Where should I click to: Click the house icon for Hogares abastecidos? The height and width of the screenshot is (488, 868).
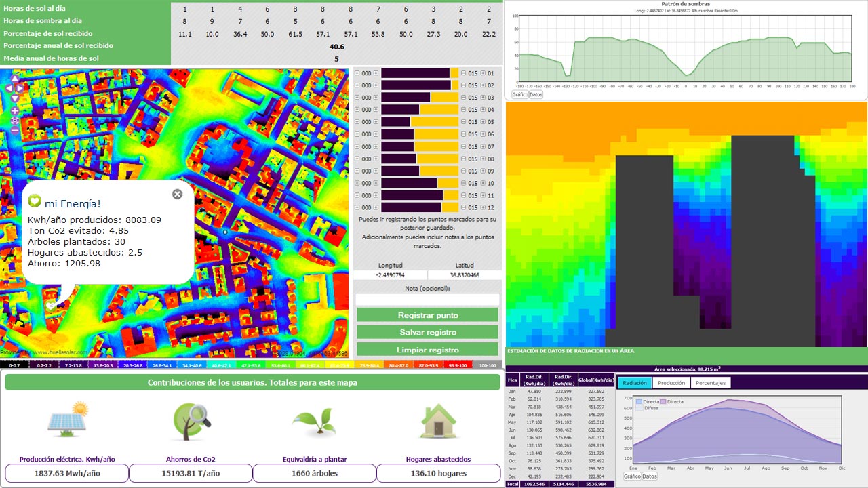point(438,422)
